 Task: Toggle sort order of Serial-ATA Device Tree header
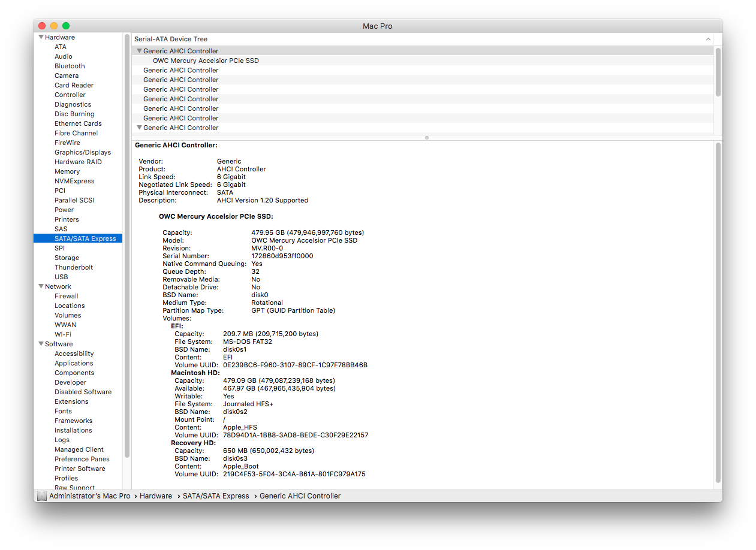click(708, 39)
